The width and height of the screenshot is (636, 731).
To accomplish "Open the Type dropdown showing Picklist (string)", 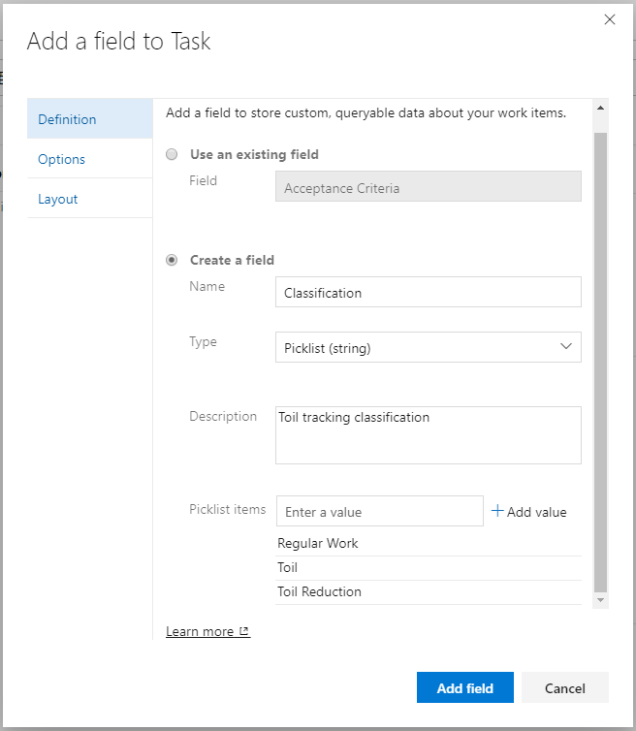I will pyautogui.click(x=428, y=347).
